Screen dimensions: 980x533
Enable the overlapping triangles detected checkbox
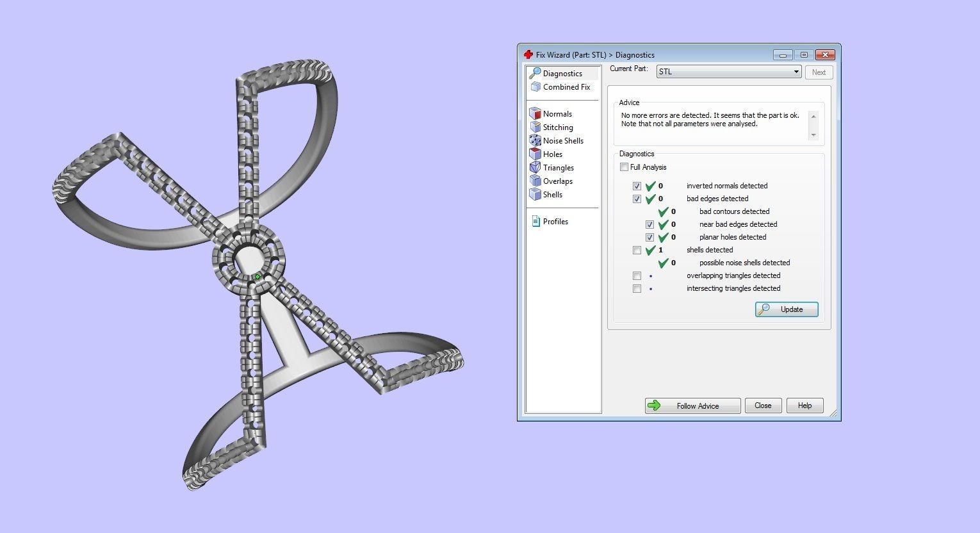coord(637,275)
